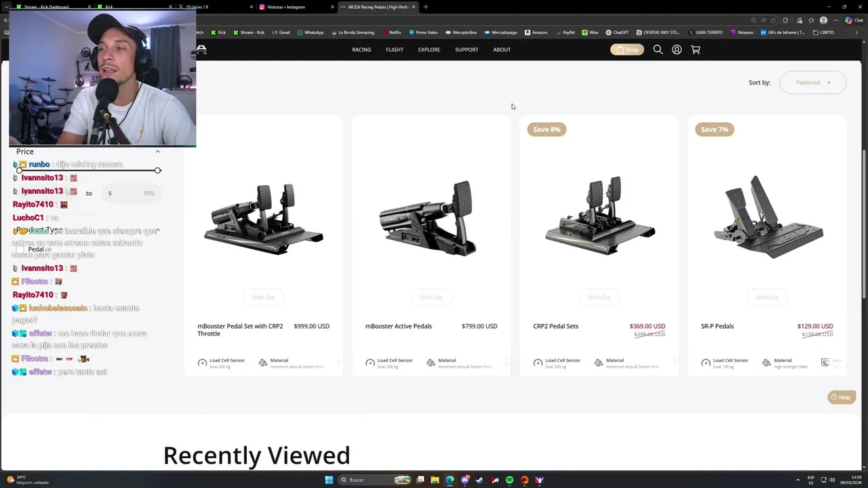Close the MOZA Racing Pedals tab
Screen dimensions: 868x488
[x=414, y=7]
